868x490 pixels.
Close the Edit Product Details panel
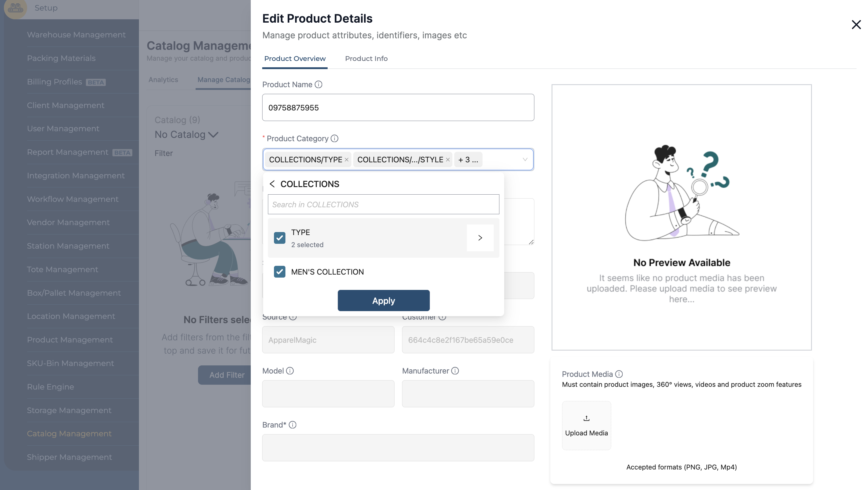pyautogui.click(x=856, y=25)
